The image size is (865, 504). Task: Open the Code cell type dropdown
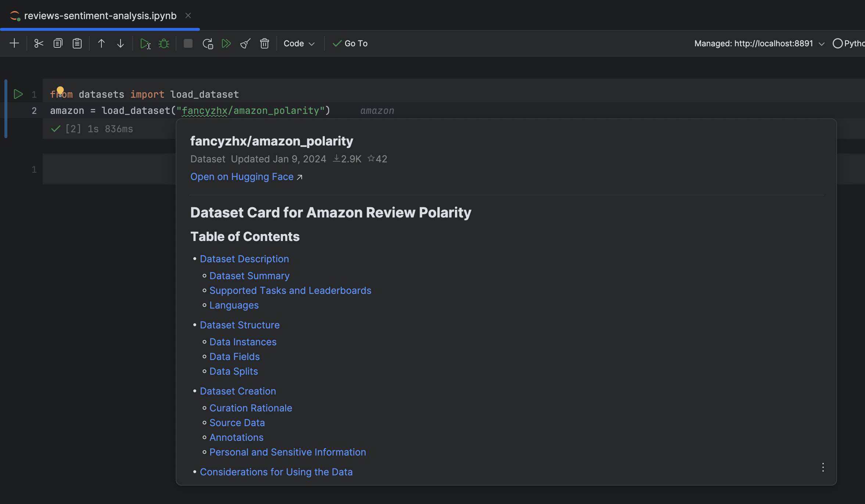299,43
